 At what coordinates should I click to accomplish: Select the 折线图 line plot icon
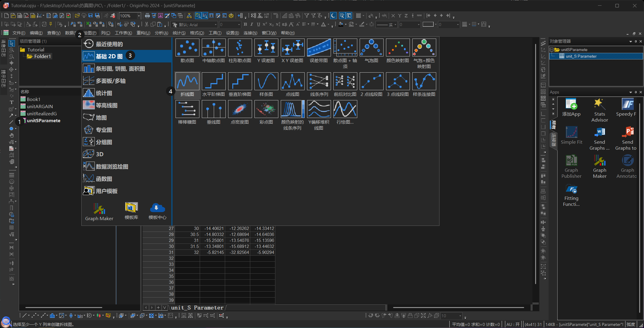coord(187,81)
